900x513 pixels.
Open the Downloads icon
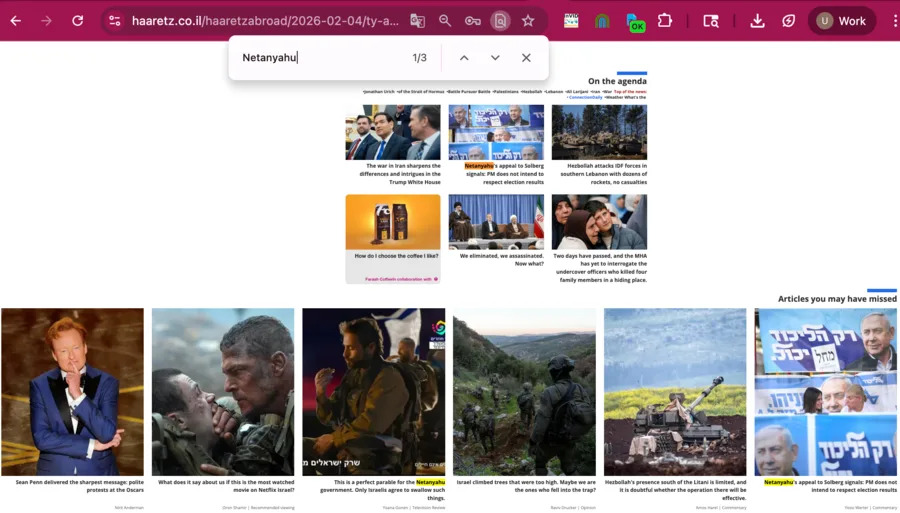coord(757,21)
